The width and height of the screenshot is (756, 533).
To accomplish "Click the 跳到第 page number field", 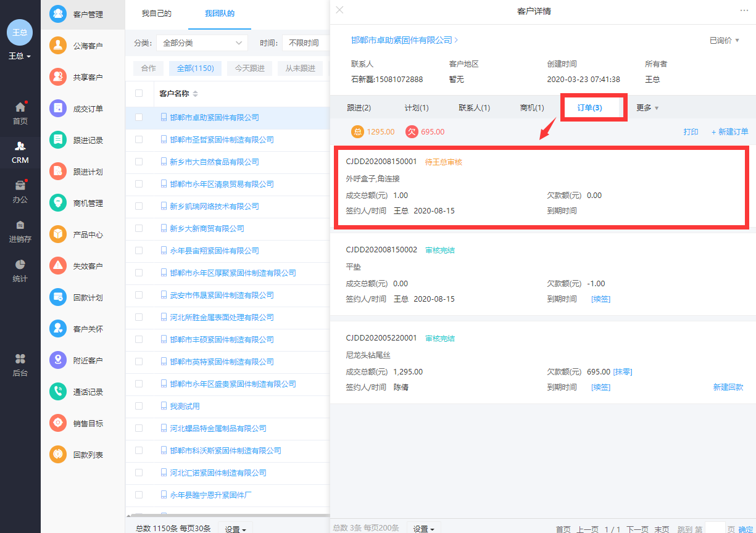I will point(715,528).
